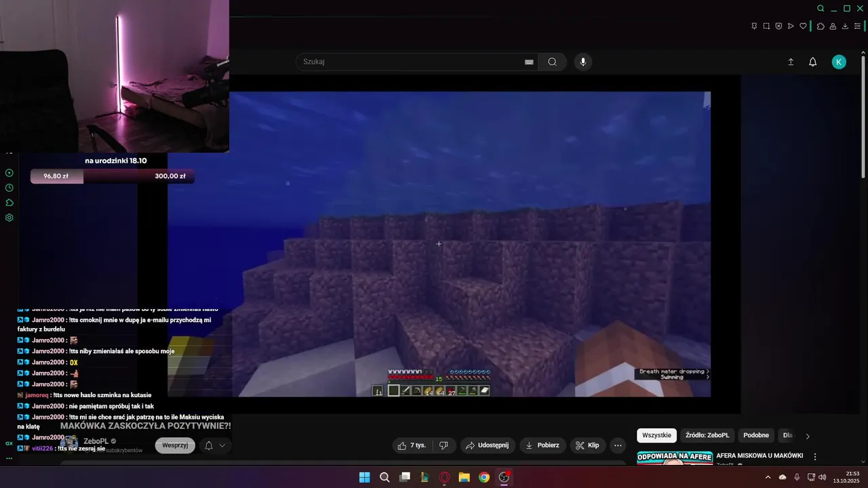Click the Pobierz download button
The width and height of the screenshot is (868, 488).
[542, 445]
